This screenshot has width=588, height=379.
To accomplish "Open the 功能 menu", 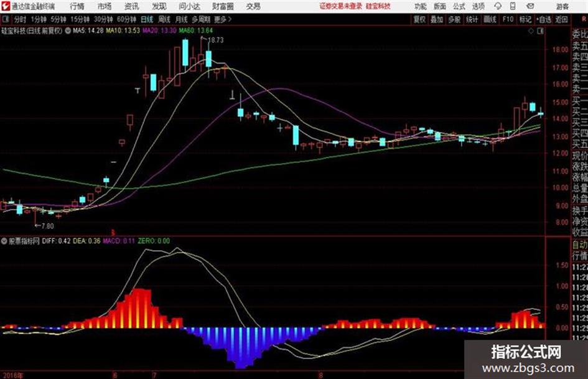I will (x=421, y=6).
